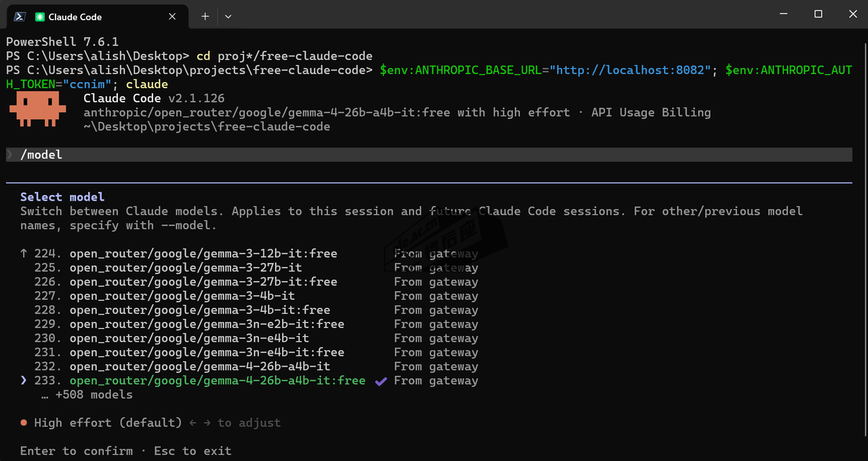Open the new tab profile dropdown
868x461 pixels.
(x=228, y=16)
